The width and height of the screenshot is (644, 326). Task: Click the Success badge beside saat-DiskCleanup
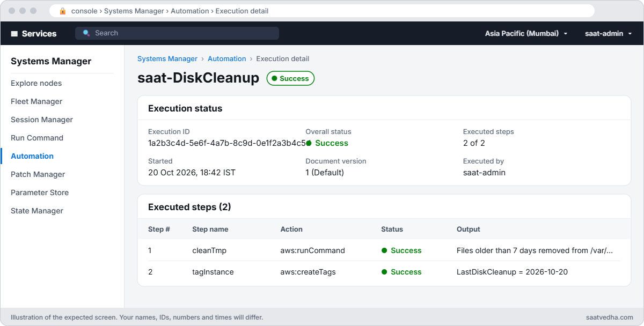click(x=290, y=78)
